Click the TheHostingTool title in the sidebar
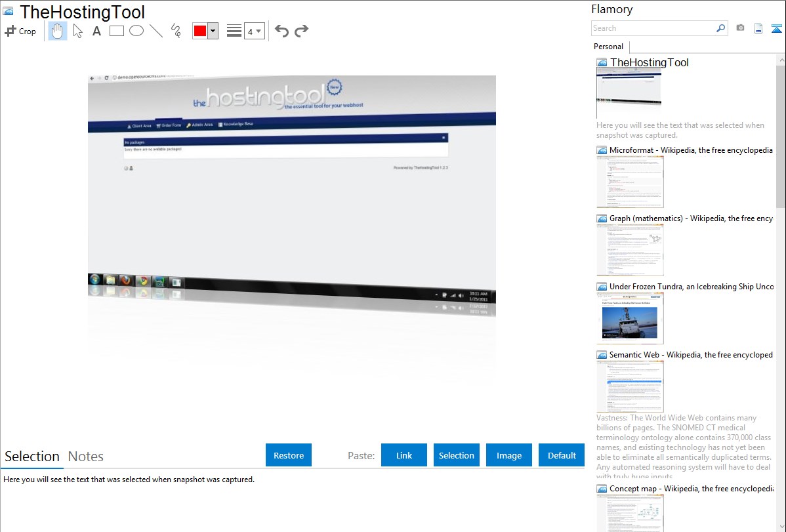 click(649, 63)
